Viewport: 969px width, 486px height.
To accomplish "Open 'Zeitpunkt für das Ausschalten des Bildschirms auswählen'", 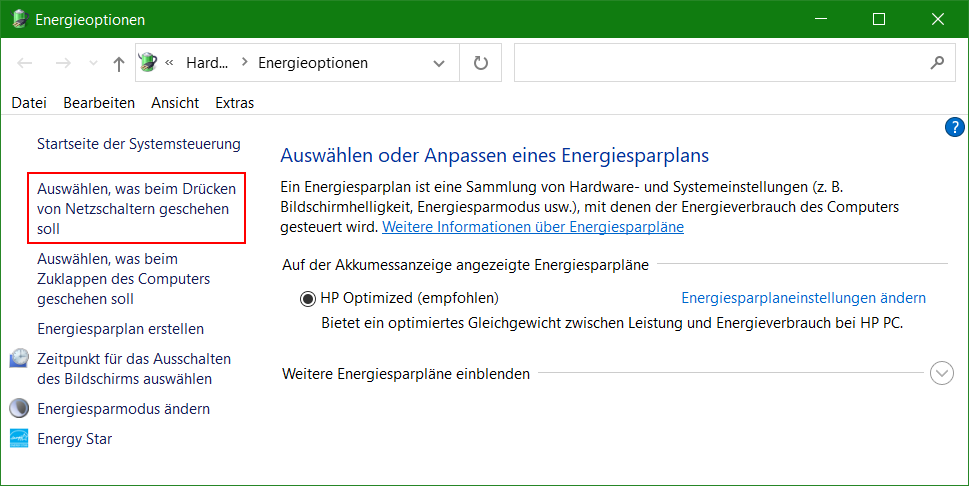I will [134, 369].
